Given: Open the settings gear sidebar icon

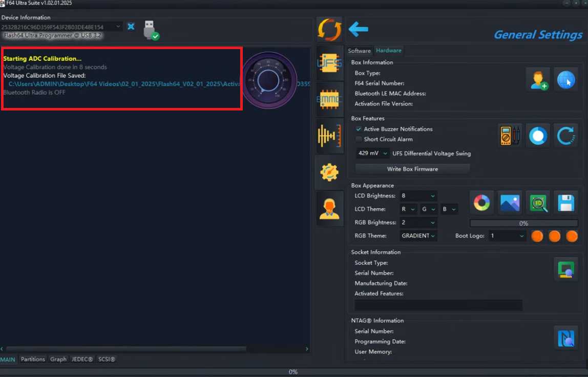Looking at the screenshot, I should 330,172.
